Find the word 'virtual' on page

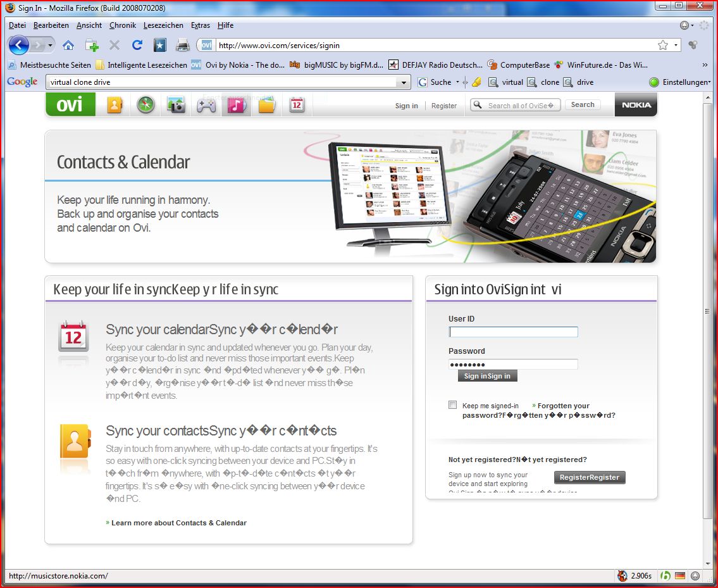tap(506, 82)
